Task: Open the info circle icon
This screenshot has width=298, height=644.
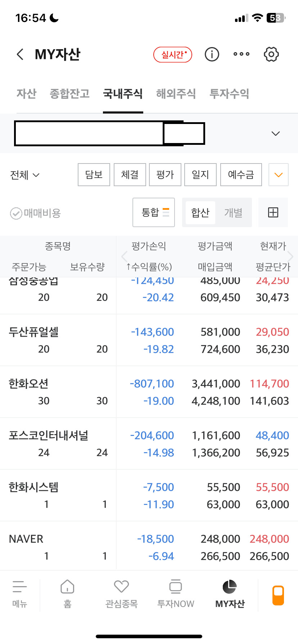Action: click(212, 55)
